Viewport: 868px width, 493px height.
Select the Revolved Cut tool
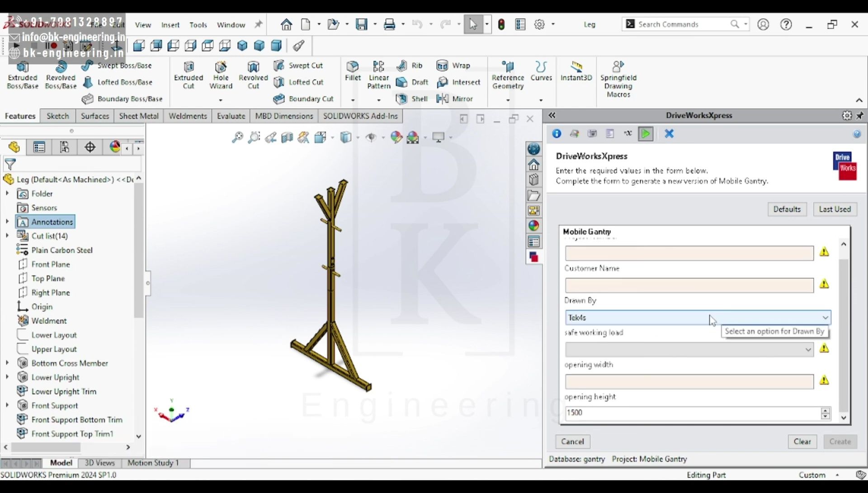click(x=253, y=75)
